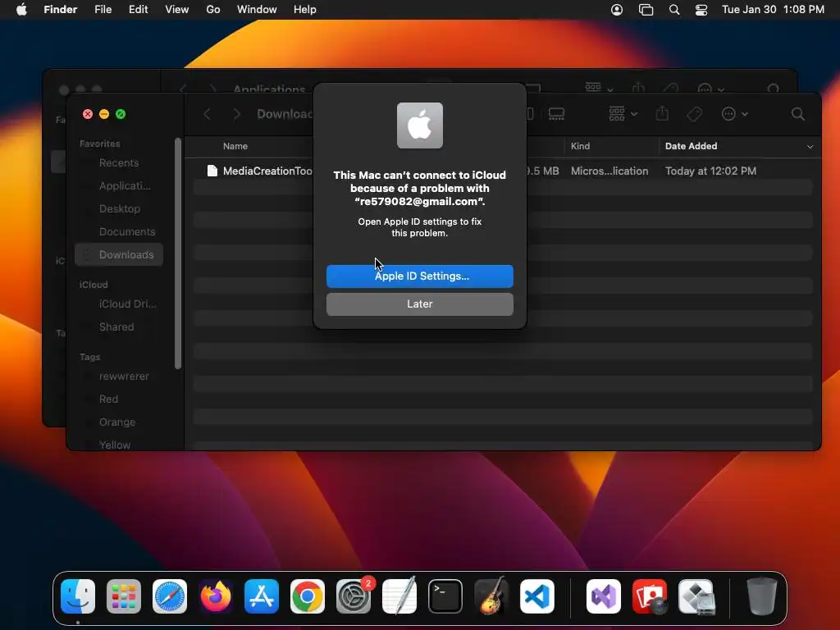Click the Finder sidebar scrollbar

click(178, 253)
